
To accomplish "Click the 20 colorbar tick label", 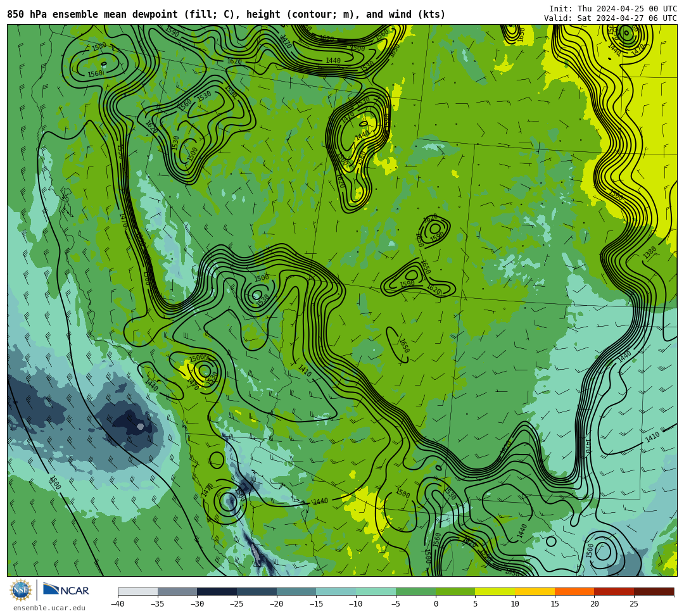I will [x=594, y=604].
